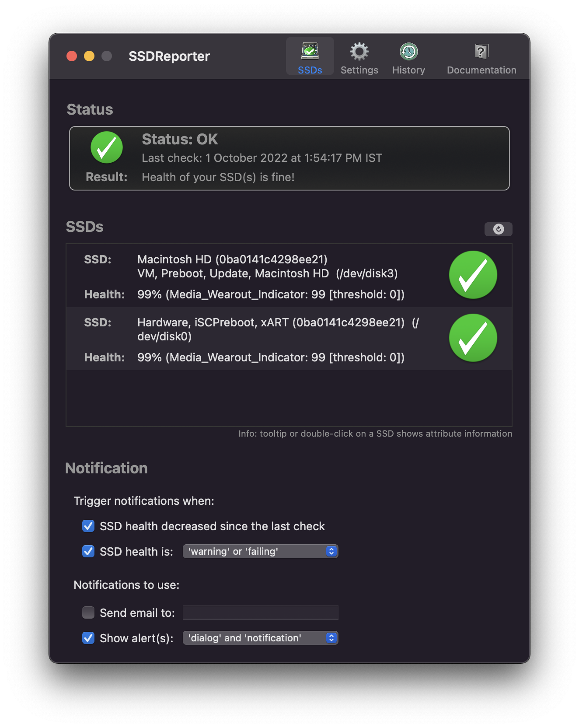
Task: Click the SSDs toolbar icon
Action: point(309,52)
